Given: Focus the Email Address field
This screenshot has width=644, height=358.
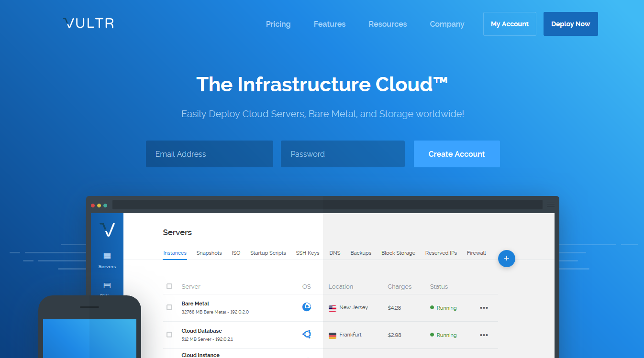Looking at the screenshot, I should [210, 154].
